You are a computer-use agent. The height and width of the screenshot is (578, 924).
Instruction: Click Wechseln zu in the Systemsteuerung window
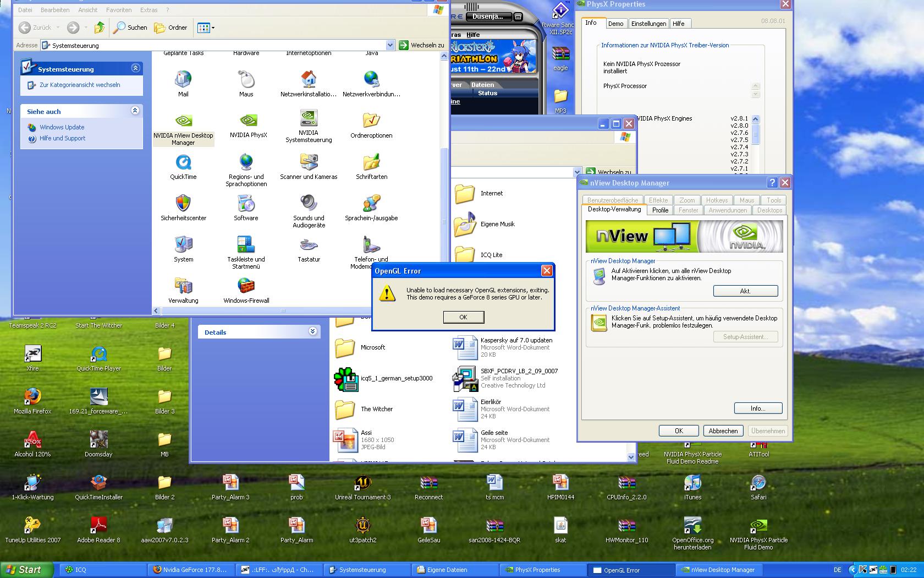tap(422, 45)
